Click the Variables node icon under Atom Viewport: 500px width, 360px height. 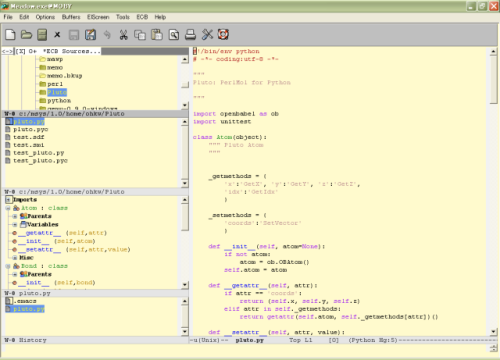click(x=23, y=224)
